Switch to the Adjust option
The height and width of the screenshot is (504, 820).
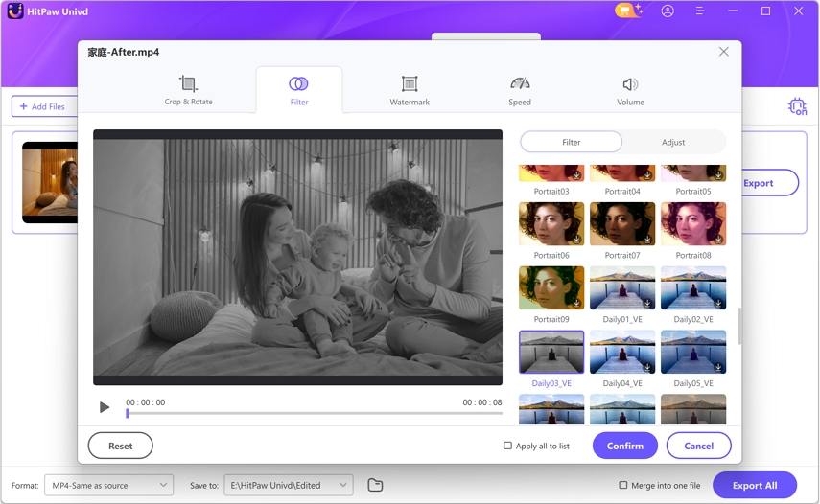click(x=673, y=142)
